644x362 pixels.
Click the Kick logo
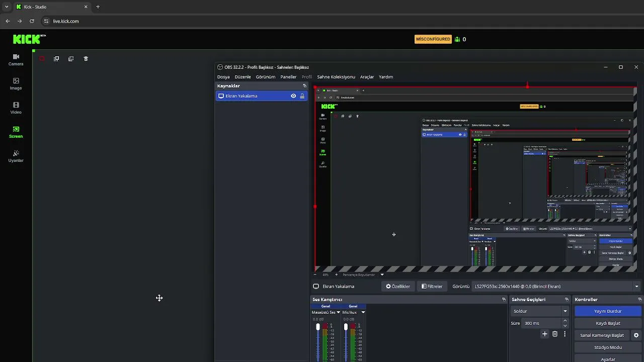pyautogui.click(x=29, y=39)
